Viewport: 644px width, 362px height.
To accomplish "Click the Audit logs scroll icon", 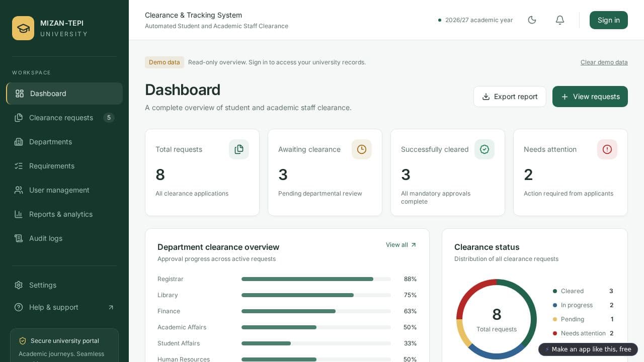I will pyautogui.click(x=19, y=238).
